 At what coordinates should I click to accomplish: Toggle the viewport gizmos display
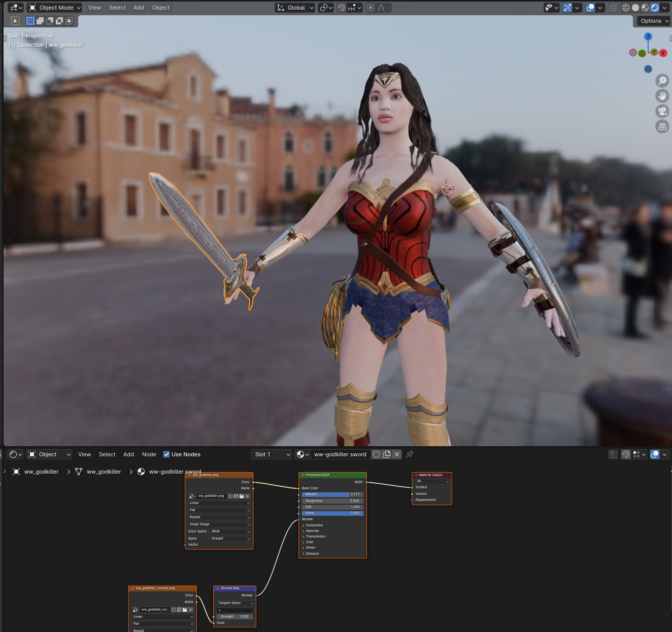click(567, 8)
